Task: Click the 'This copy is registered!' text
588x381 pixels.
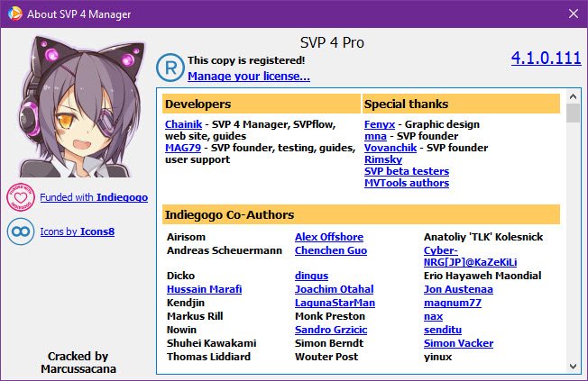Action: pyautogui.click(x=246, y=60)
